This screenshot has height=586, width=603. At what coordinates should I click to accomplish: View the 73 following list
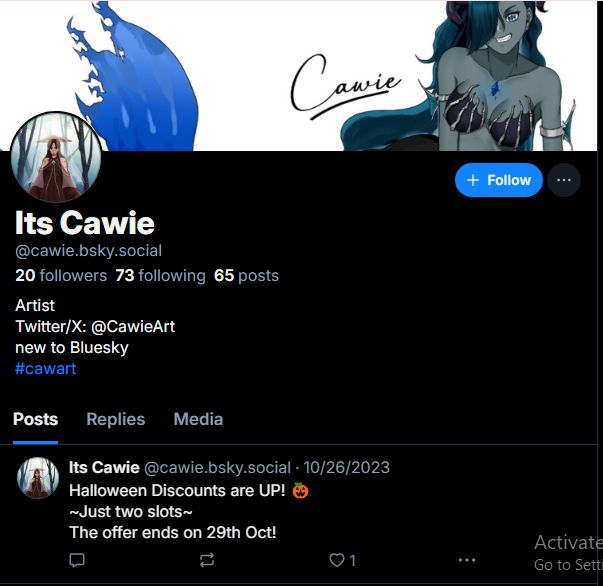pyautogui.click(x=160, y=275)
